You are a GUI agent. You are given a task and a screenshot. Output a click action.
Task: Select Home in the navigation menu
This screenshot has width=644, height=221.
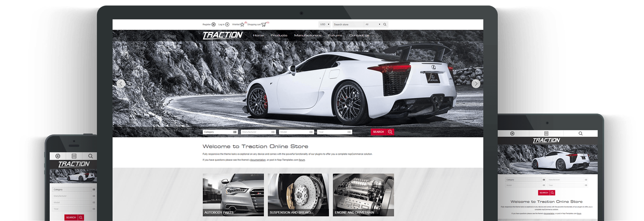[x=258, y=35]
